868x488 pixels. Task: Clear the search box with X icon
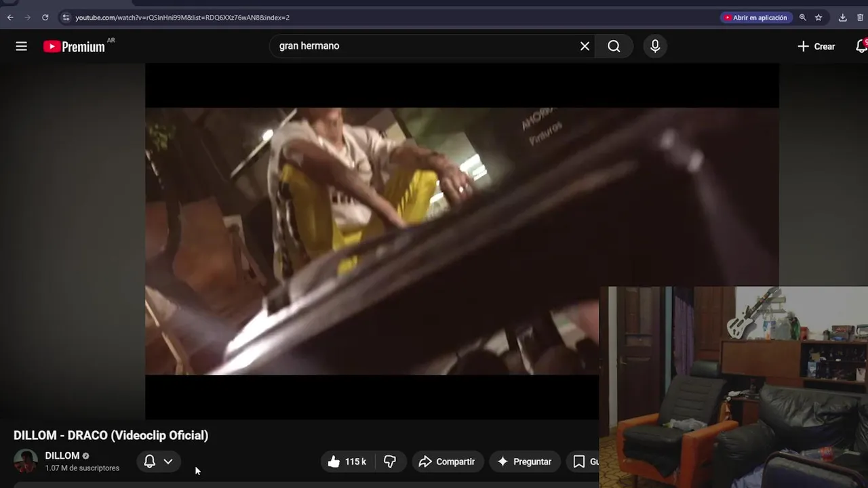click(585, 46)
